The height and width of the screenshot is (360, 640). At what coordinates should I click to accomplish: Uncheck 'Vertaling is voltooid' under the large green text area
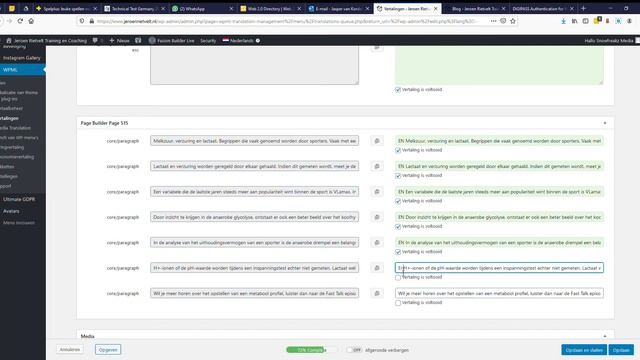tap(398, 90)
